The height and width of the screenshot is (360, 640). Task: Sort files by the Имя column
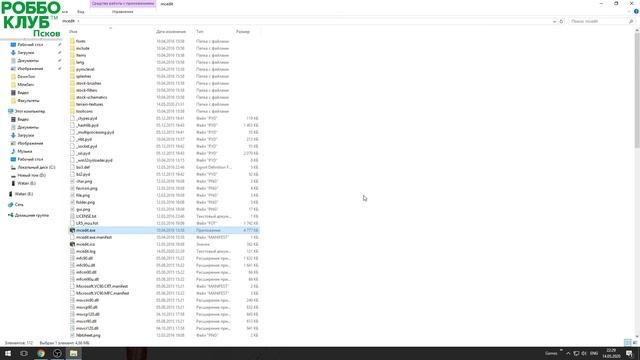[73, 31]
